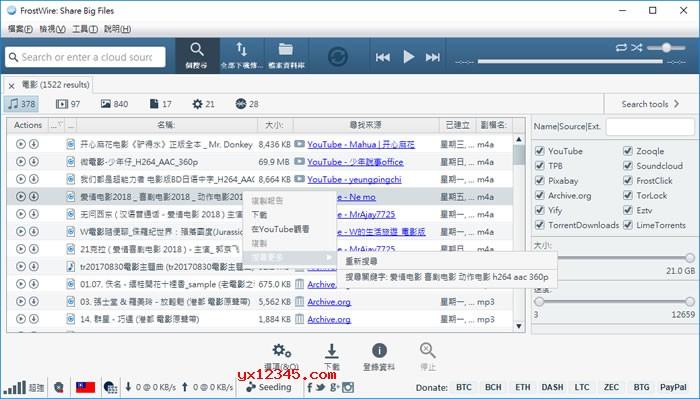This screenshot has width=700, height=399.
Task: Click the search or cloud source field
Action: pos(86,57)
